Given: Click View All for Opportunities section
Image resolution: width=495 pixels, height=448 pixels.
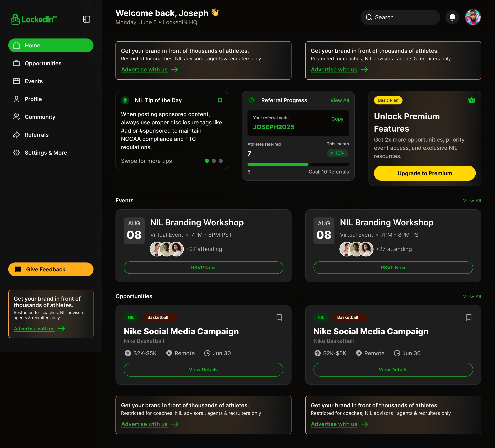Looking at the screenshot, I should pos(472,296).
